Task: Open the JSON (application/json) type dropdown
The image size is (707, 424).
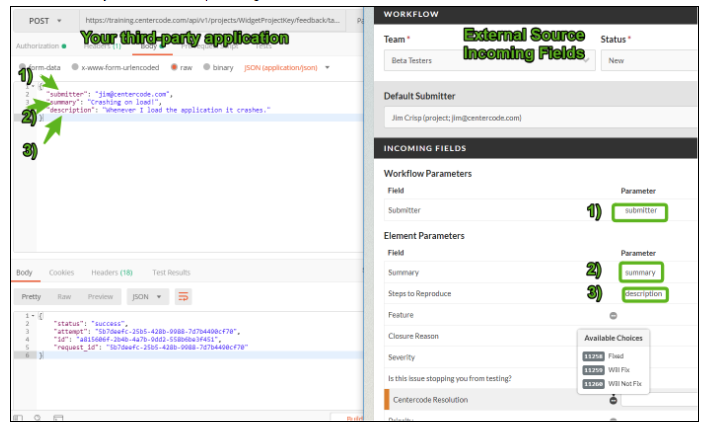Action: pos(287,68)
